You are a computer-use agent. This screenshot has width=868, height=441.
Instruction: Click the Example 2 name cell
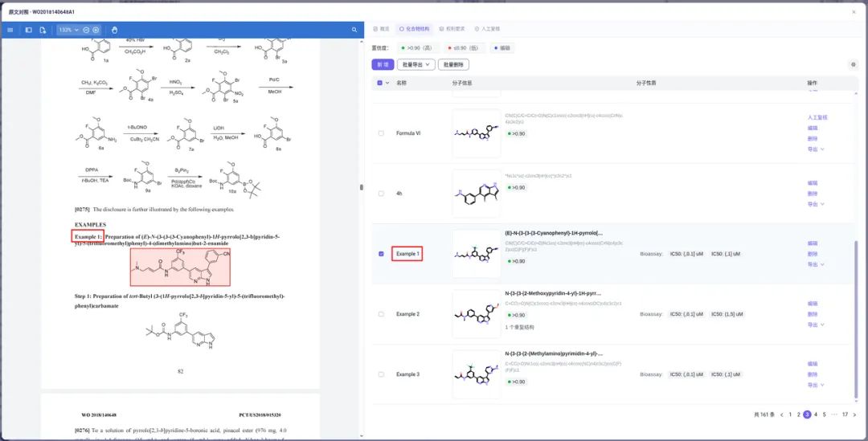408,314
